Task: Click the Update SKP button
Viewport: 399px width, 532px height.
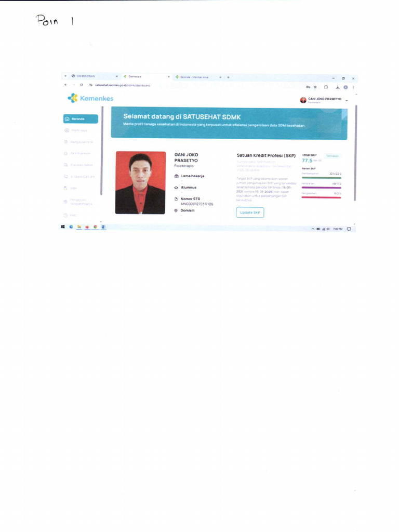Action: pos(250,212)
